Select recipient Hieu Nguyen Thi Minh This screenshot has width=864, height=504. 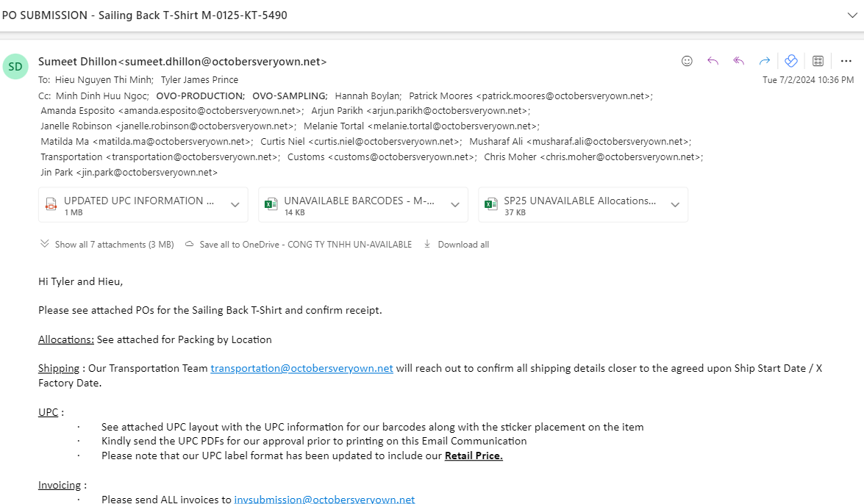pos(104,80)
